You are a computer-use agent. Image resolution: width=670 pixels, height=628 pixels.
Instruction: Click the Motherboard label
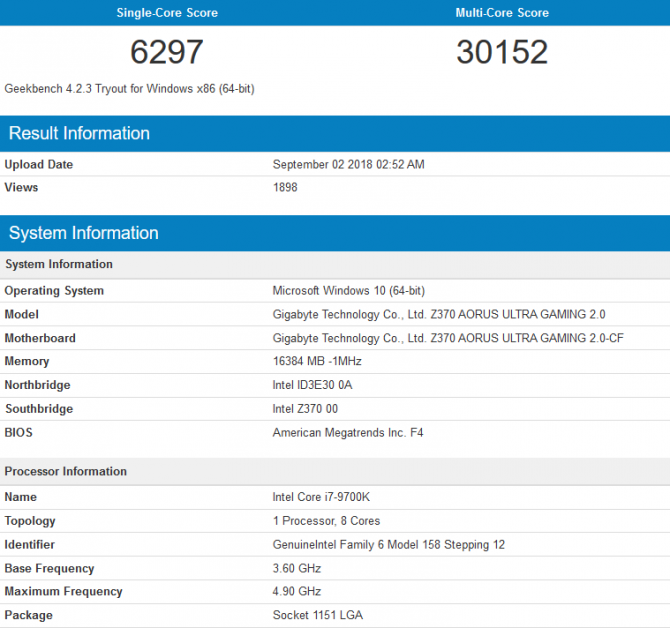(x=40, y=338)
